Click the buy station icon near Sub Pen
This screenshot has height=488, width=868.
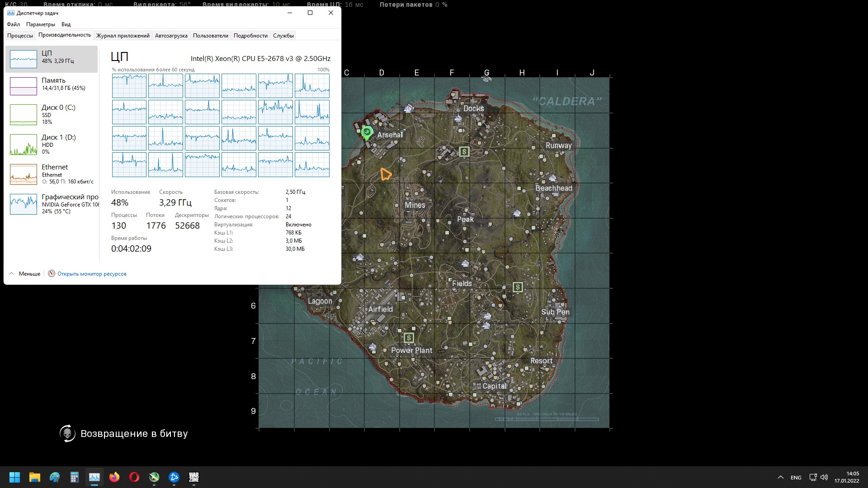[518, 287]
